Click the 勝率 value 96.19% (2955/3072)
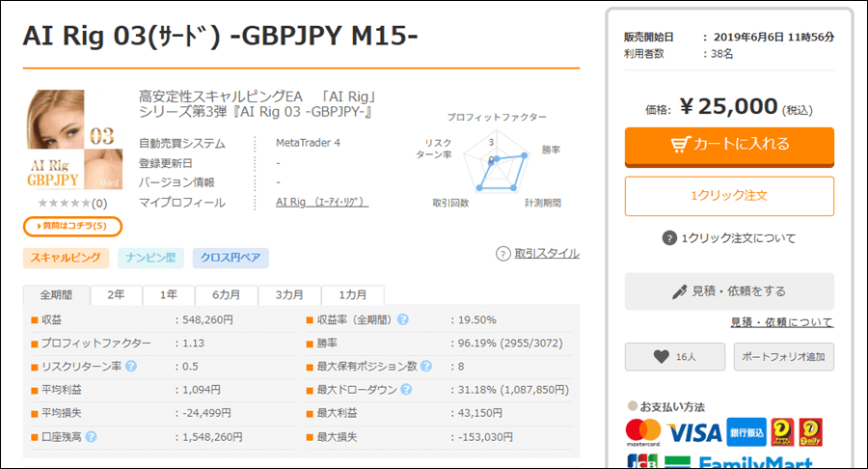 point(510,344)
